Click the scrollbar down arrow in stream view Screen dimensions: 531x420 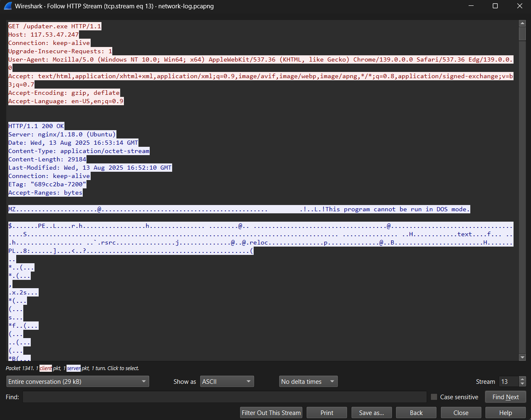point(522,357)
